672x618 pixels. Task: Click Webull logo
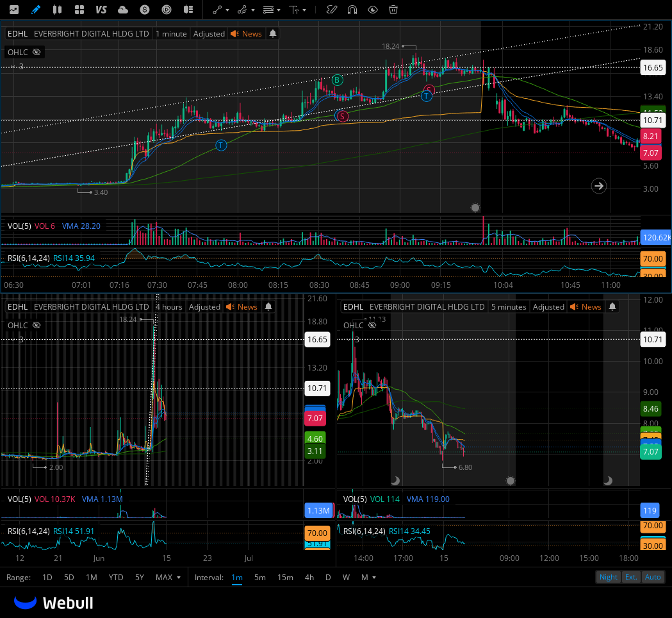(54, 603)
